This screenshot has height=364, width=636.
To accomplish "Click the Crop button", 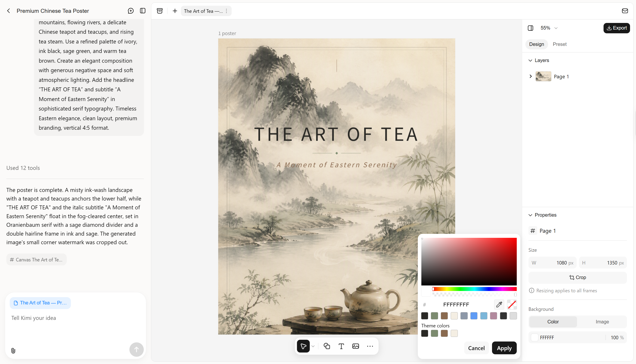I will [x=577, y=277].
